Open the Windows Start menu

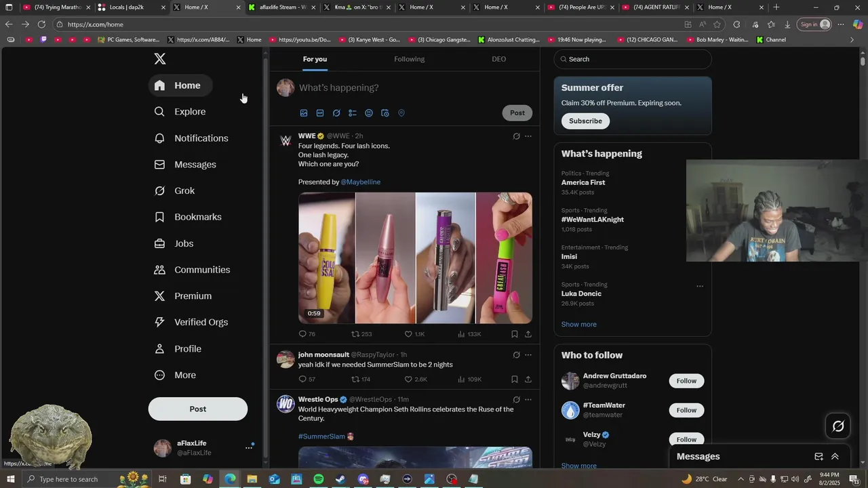pyautogui.click(x=10, y=479)
